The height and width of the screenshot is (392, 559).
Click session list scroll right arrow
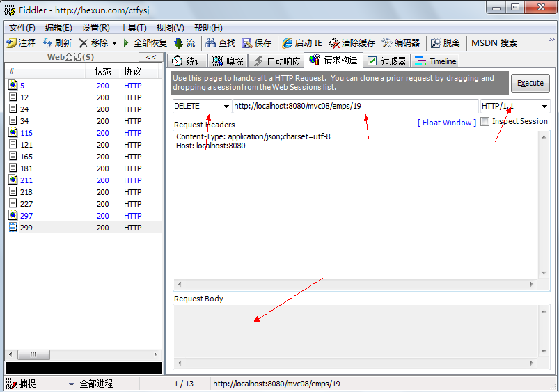pyautogui.click(x=155, y=354)
